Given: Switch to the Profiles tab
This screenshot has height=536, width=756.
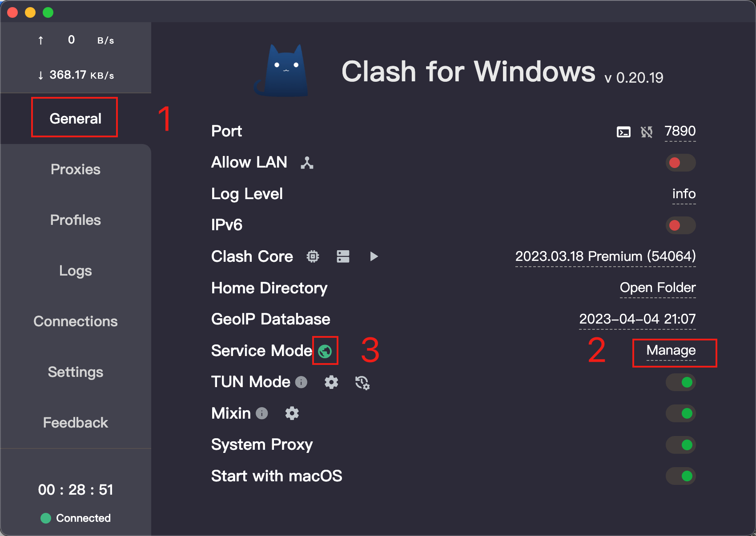Looking at the screenshot, I should pyautogui.click(x=76, y=220).
